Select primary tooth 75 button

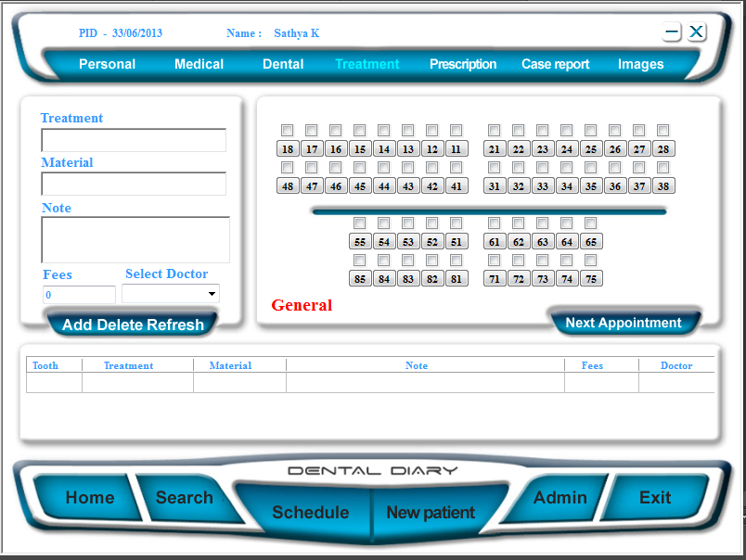[x=590, y=279]
